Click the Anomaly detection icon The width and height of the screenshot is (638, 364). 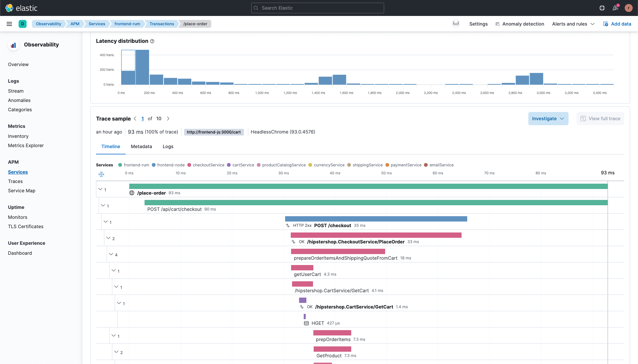(x=497, y=24)
